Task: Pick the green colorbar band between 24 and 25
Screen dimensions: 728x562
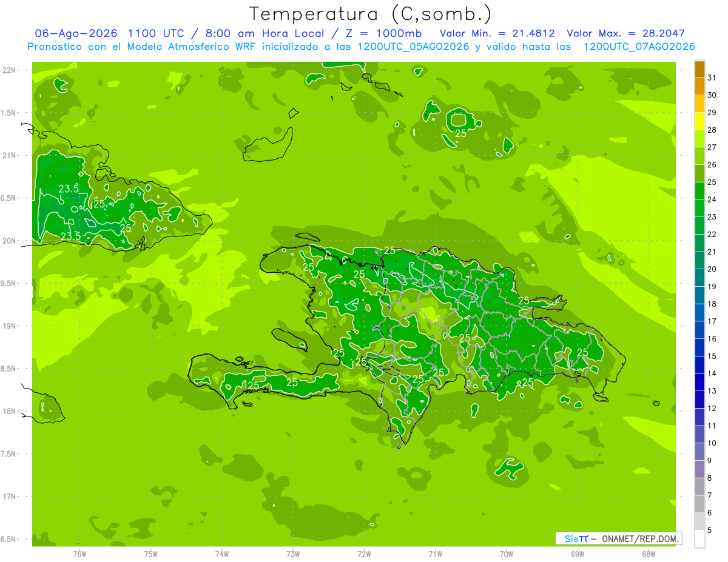Action: (699, 191)
